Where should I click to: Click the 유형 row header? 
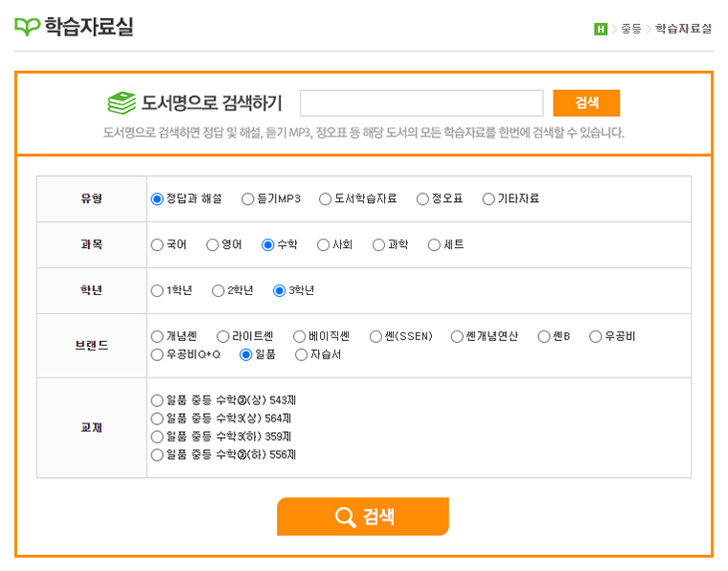(x=91, y=198)
